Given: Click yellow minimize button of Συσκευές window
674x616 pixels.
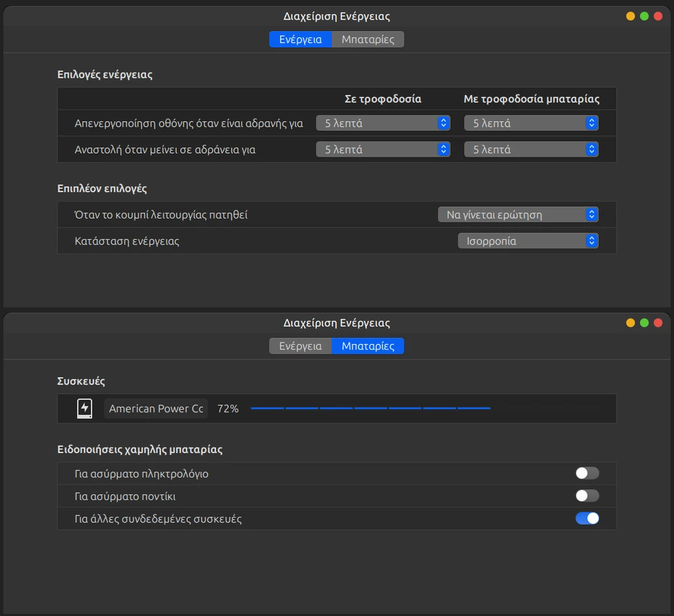Looking at the screenshot, I should (x=630, y=323).
